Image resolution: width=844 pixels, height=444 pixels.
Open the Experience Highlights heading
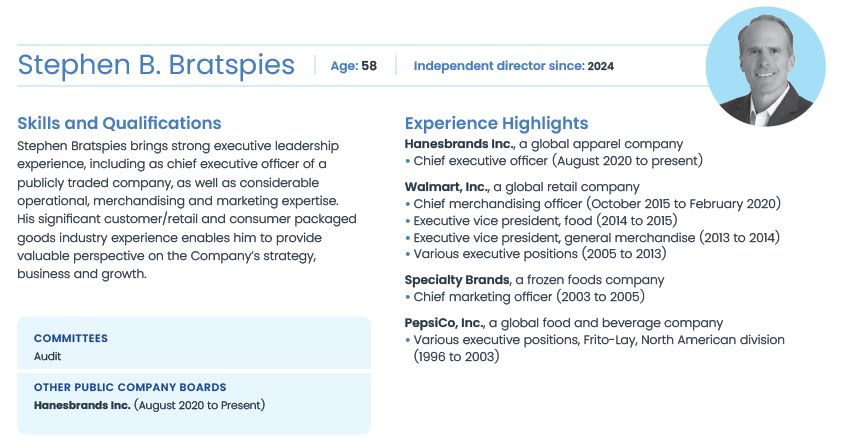496,124
